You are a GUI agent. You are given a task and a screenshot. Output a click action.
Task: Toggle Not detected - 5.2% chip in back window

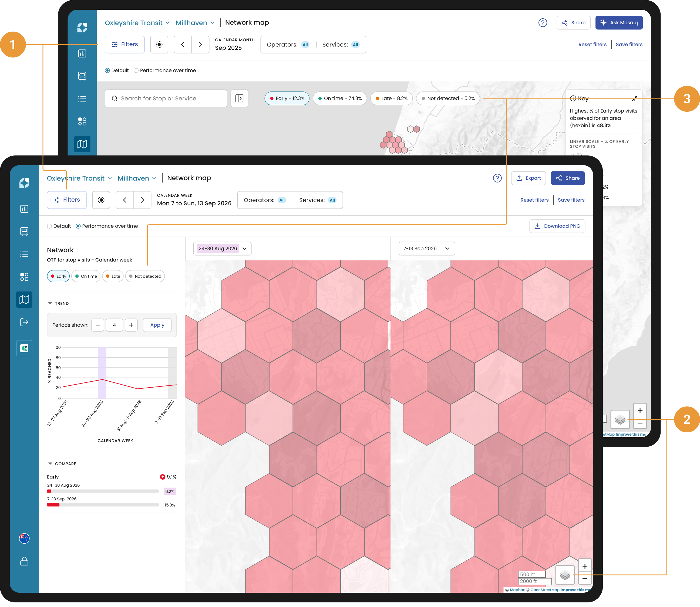point(447,98)
